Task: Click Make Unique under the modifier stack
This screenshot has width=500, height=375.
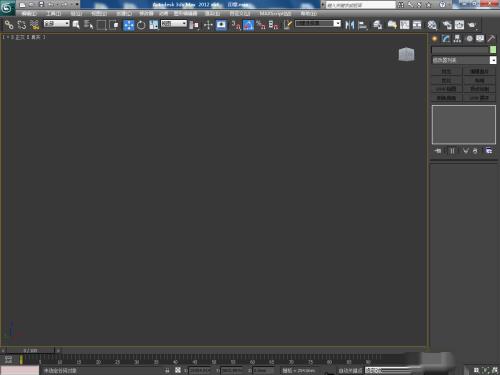Action: click(466, 151)
